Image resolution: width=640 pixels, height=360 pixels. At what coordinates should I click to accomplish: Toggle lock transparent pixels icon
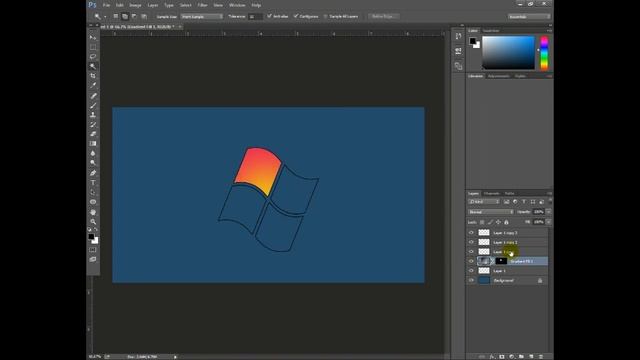pyautogui.click(x=482, y=222)
